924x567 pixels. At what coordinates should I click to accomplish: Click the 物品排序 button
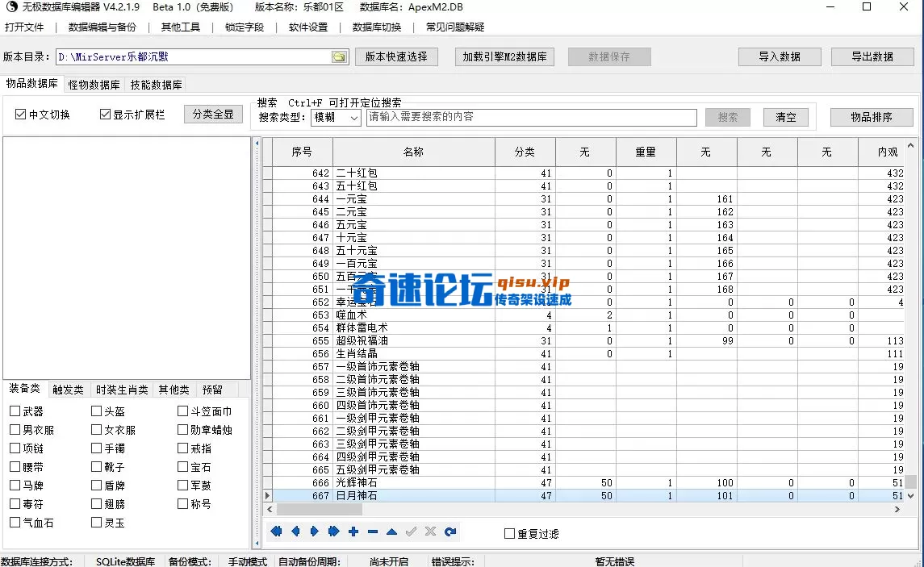click(x=872, y=118)
